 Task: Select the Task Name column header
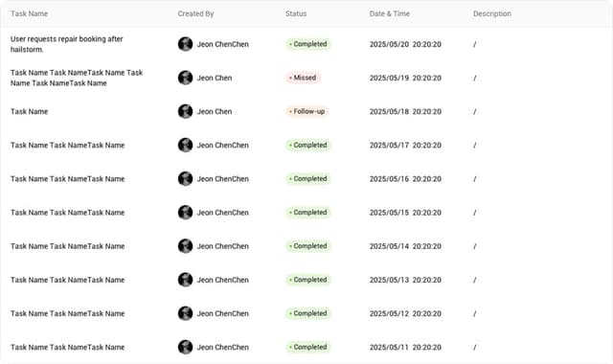coord(30,13)
